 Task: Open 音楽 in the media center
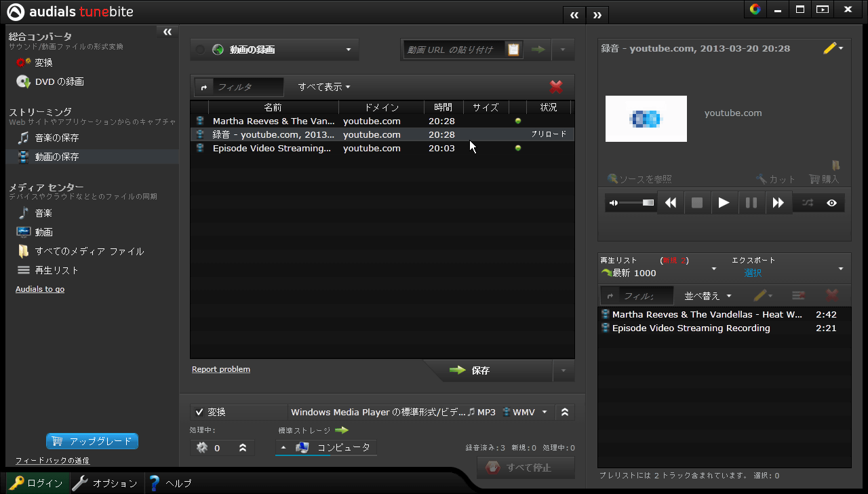[35, 213]
